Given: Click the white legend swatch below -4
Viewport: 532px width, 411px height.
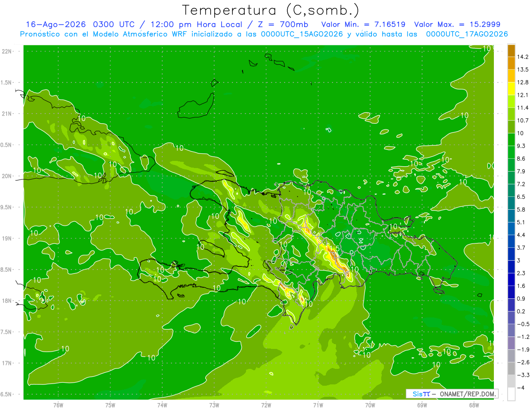Looking at the screenshot, I should (x=511, y=394).
